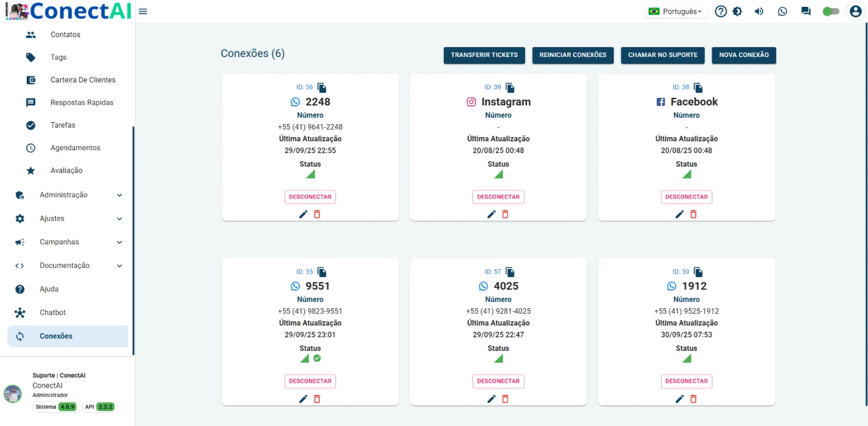The image size is (868, 426).
Task: Delete the Facebook connection with trash icon
Action: point(693,214)
